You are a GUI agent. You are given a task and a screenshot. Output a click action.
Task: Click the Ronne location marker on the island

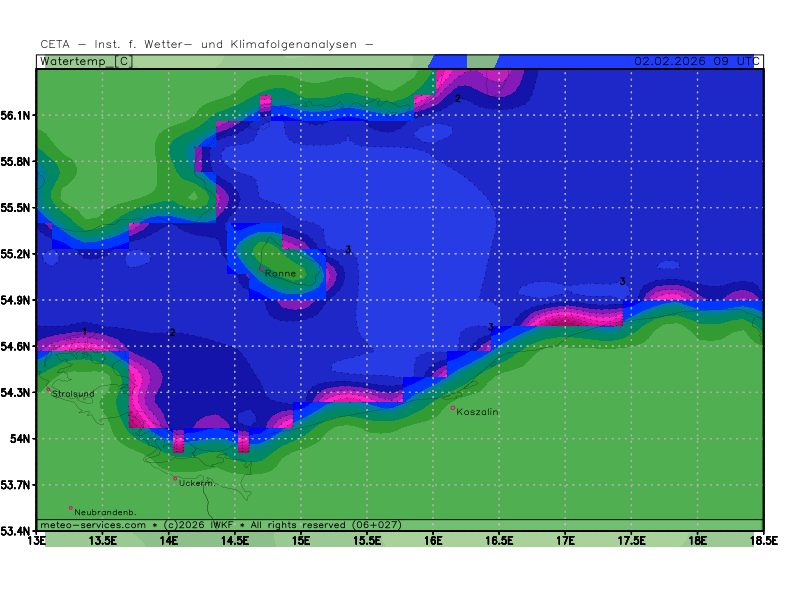(x=262, y=270)
